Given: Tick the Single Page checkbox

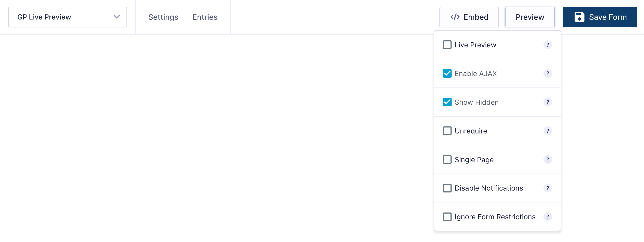Looking at the screenshot, I should (447, 159).
